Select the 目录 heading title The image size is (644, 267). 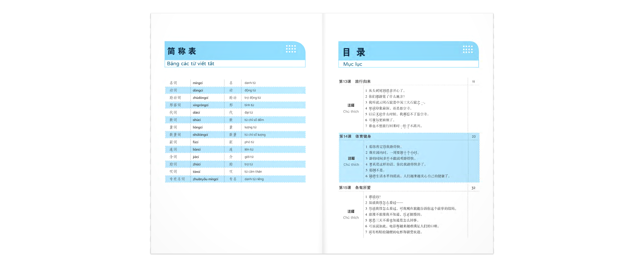(354, 52)
